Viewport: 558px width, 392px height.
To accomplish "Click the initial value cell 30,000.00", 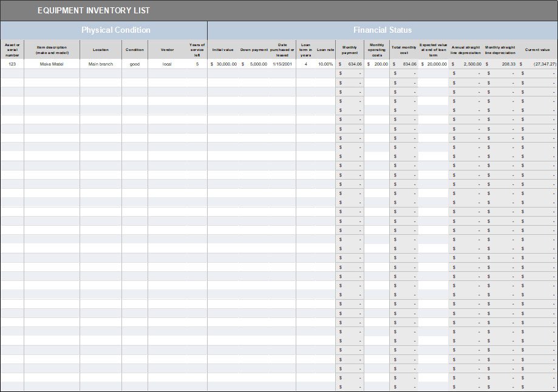I will point(223,64).
